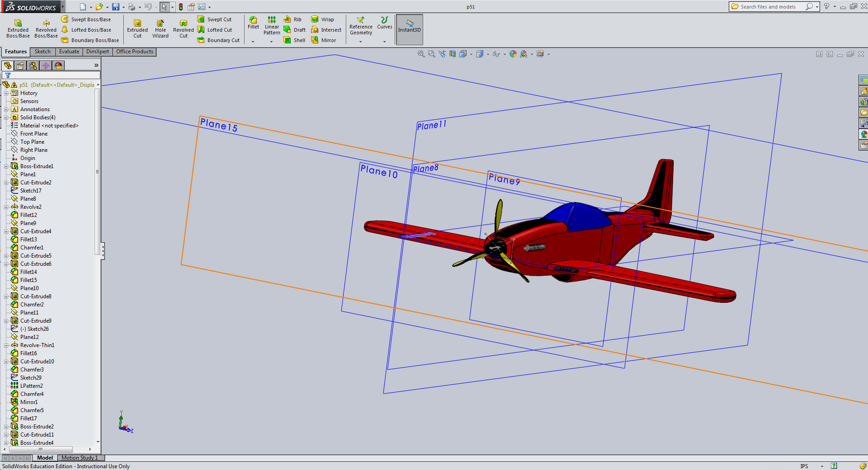This screenshot has width=868, height=470.
Task: Click the Save icon in the title bar
Action: click(x=116, y=7)
